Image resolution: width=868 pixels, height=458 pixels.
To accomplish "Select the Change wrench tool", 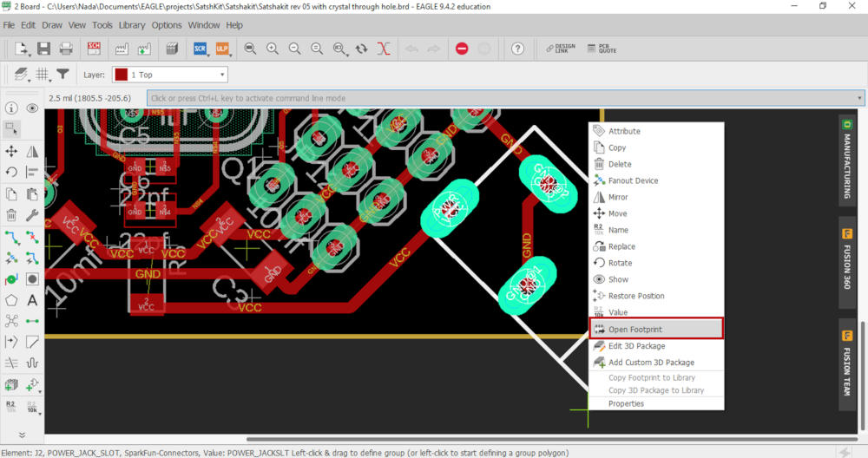I will tap(33, 214).
